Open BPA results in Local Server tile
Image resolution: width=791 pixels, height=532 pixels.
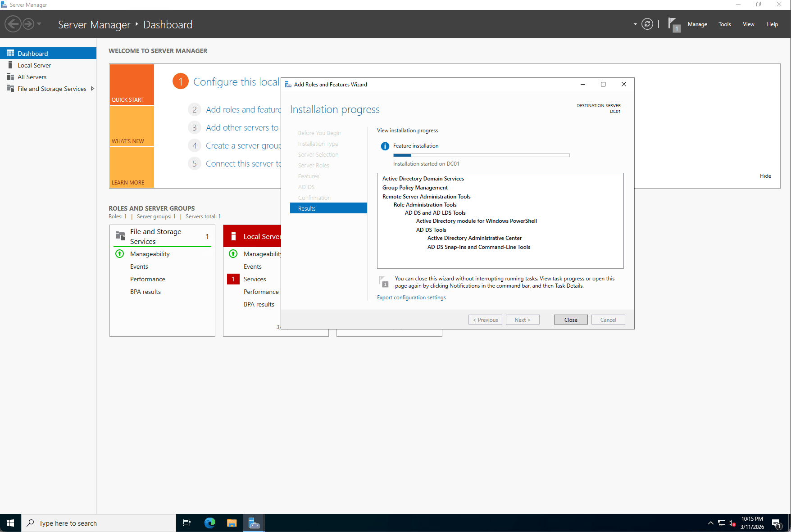[259, 304]
